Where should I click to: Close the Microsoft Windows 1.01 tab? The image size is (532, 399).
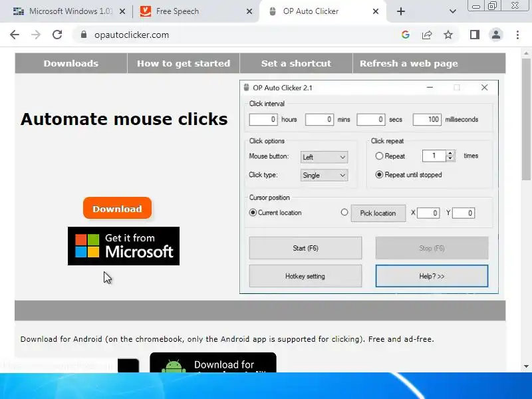click(x=122, y=11)
